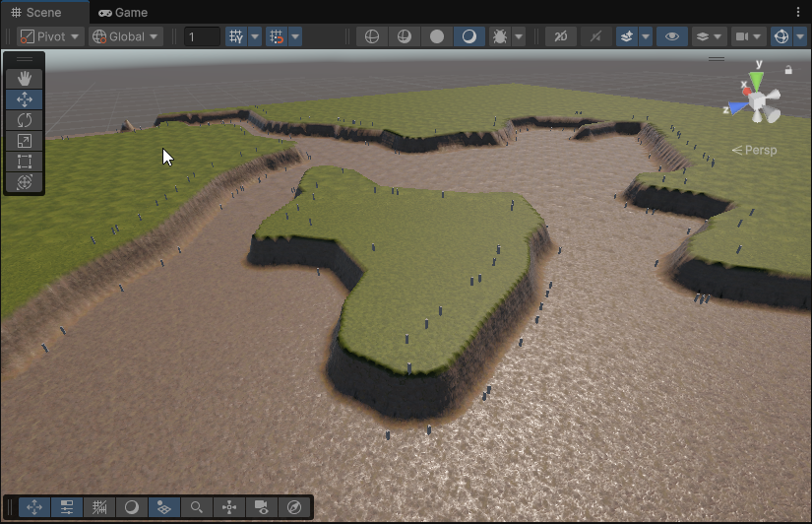This screenshot has width=812, height=524.
Task: Open Cameras overlay in bottom bar
Action: [x=262, y=507]
